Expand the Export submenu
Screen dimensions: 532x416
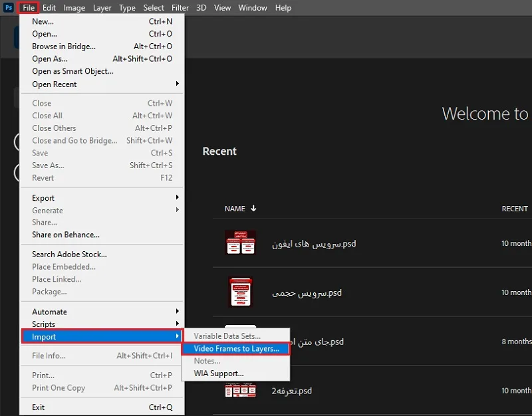[102, 198]
